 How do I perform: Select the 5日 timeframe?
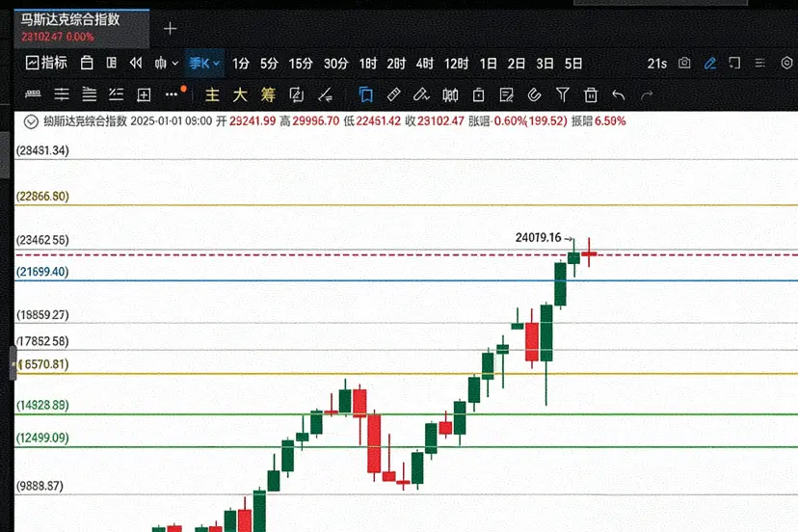coord(573,64)
